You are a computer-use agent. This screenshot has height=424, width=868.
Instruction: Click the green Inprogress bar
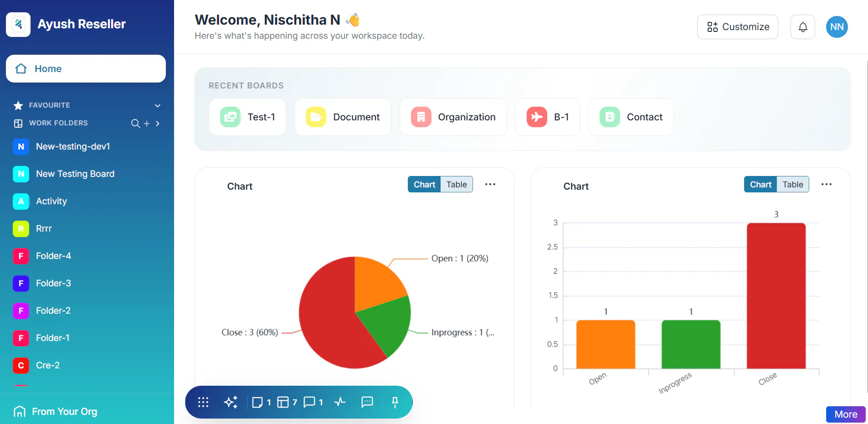point(691,344)
